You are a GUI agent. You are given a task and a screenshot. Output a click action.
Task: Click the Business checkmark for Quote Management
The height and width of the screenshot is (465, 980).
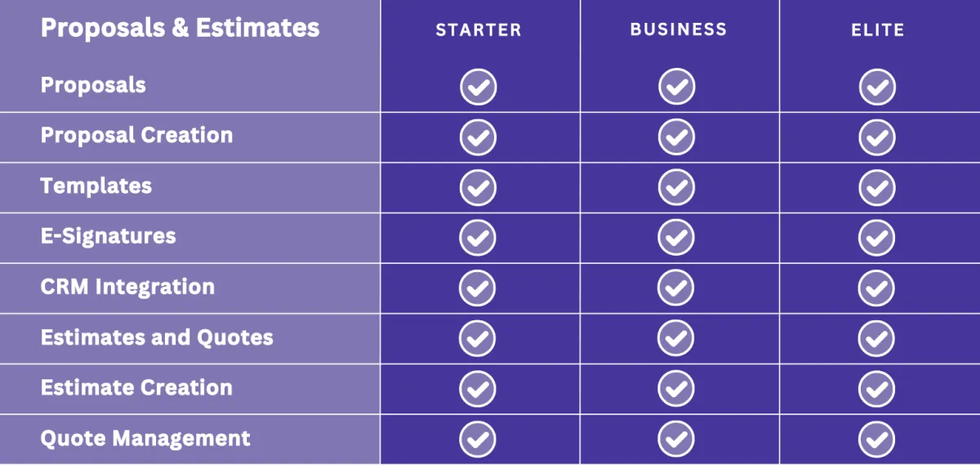pos(677,439)
